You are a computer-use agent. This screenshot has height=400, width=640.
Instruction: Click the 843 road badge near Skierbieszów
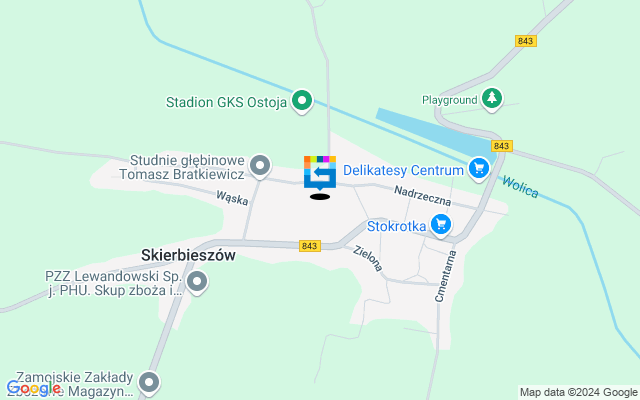click(x=310, y=246)
